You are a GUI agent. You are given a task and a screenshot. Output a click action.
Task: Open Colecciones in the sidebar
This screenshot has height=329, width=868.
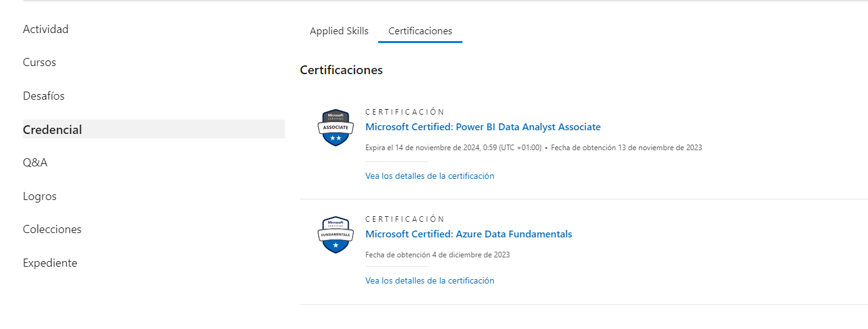click(52, 229)
